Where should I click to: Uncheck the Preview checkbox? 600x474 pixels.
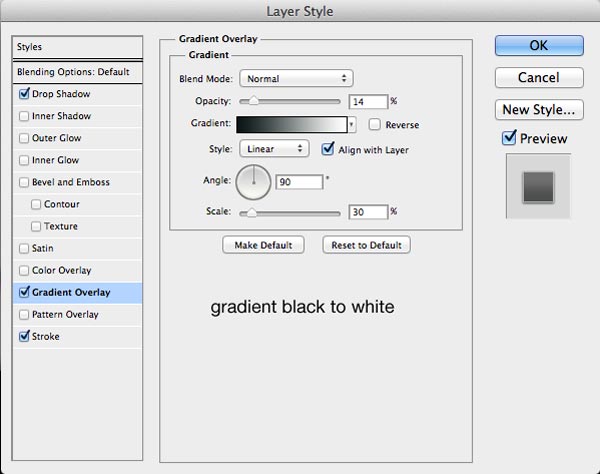[510, 138]
